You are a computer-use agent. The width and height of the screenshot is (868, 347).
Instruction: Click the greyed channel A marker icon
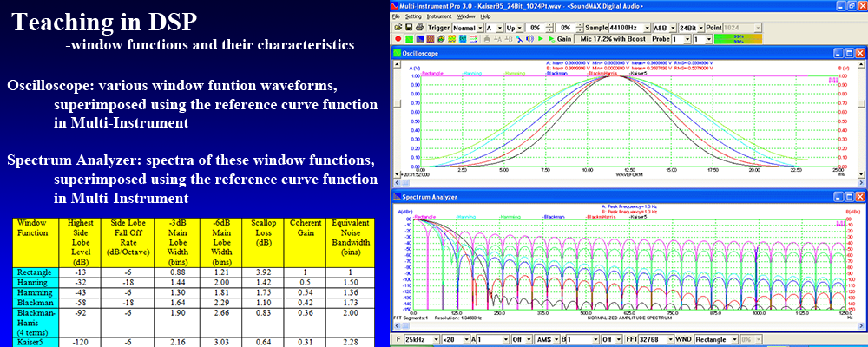(x=497, y=39)
